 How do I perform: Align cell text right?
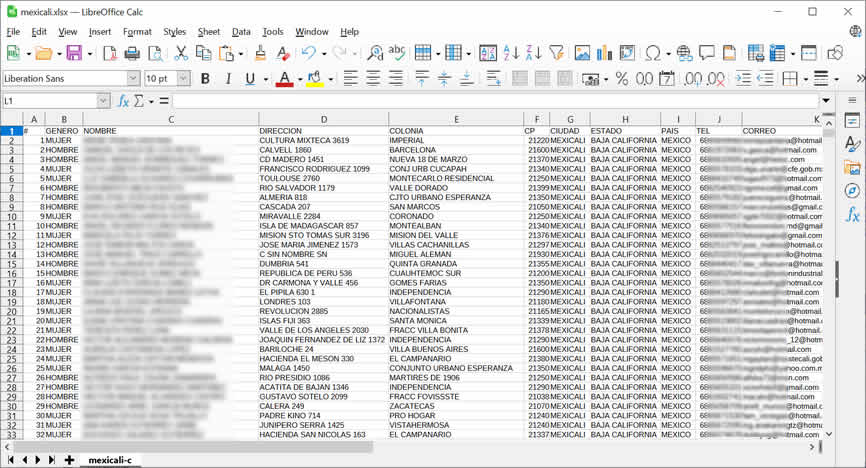[x=396, y=78]
